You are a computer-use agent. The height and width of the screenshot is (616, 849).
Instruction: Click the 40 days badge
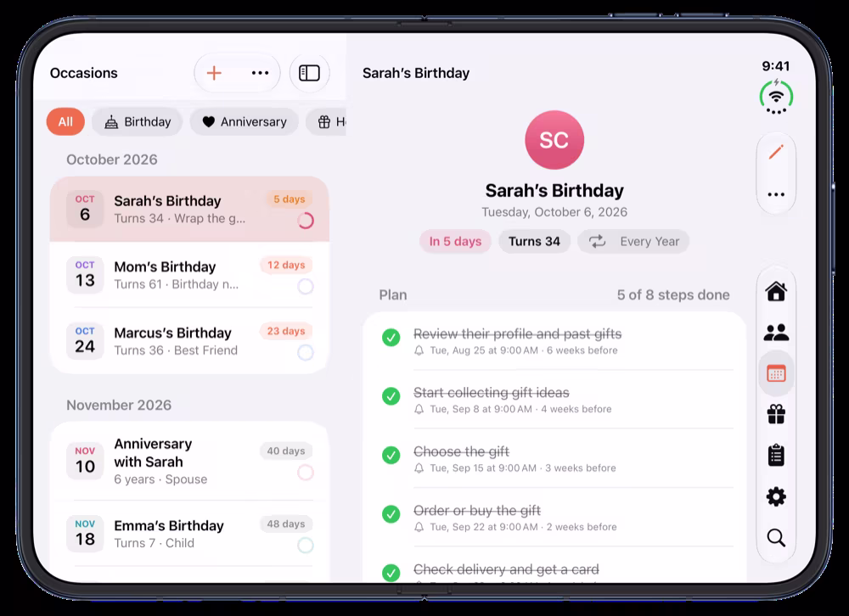[x=286, y=451]
